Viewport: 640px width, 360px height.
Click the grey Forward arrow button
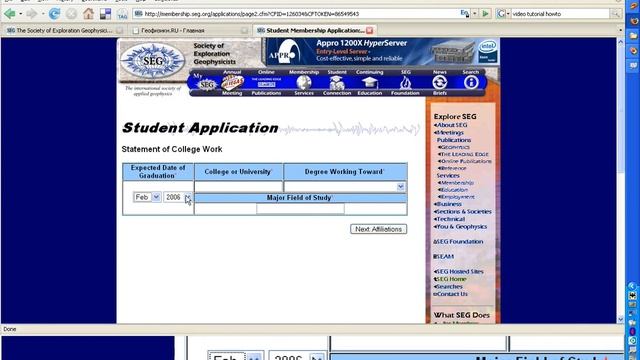(31, 14)
